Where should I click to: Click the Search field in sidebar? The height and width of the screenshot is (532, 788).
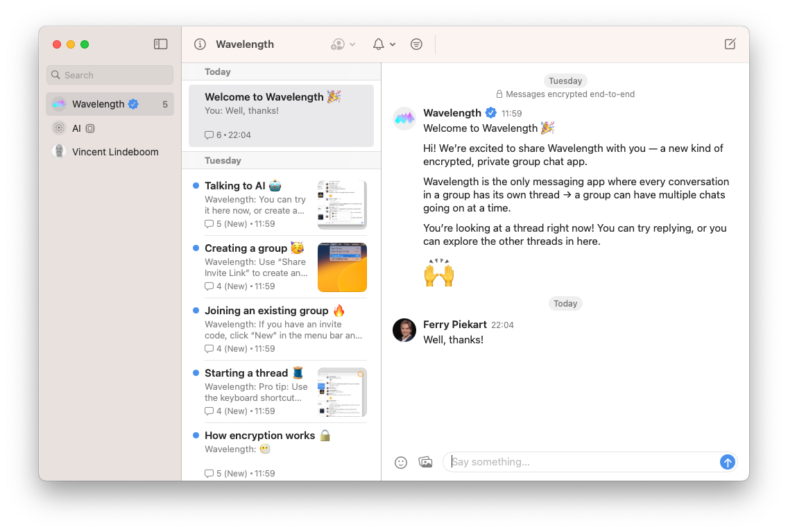click(x=110, y=75)
